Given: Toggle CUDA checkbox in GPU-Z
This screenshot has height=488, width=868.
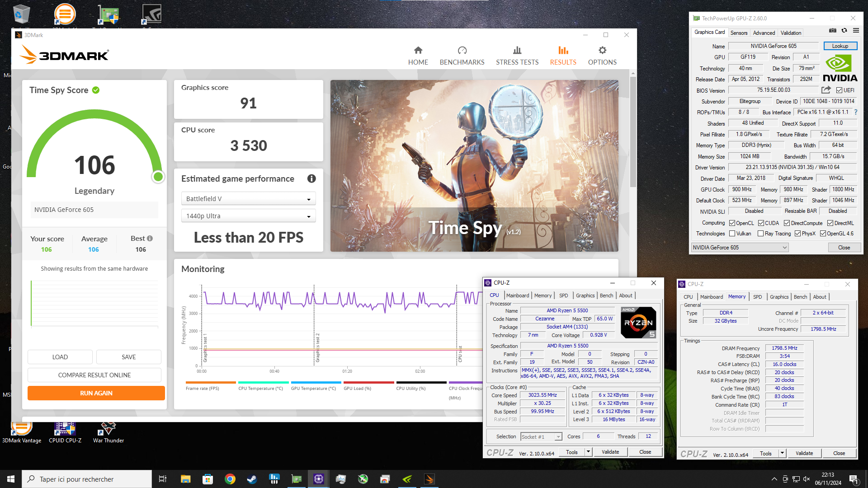Looking at the screenshot, I should click(x=761, y=223).
